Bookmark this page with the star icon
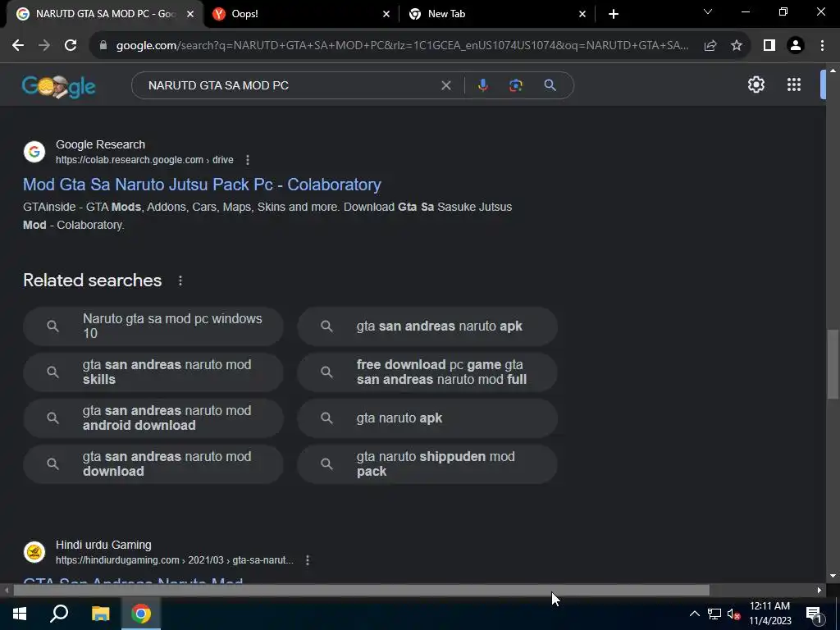 point(737,46)
